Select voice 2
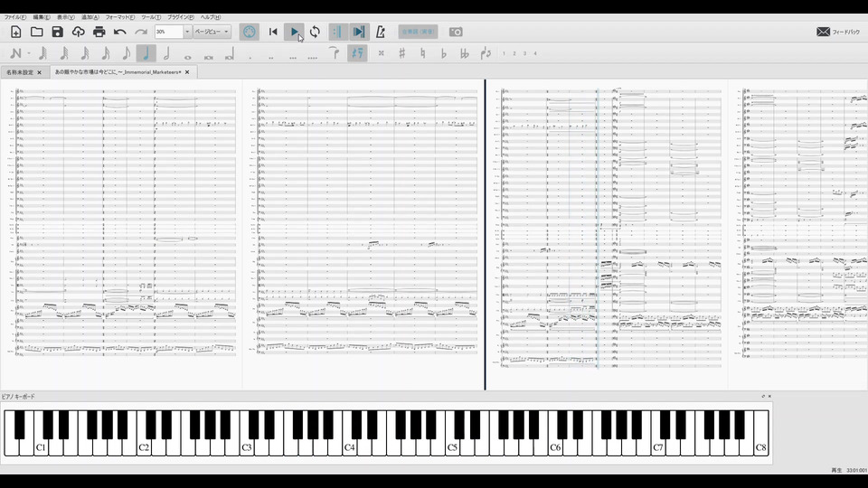Image resolution: width=868 pixels, height=488 pixels. click(514, 53)
